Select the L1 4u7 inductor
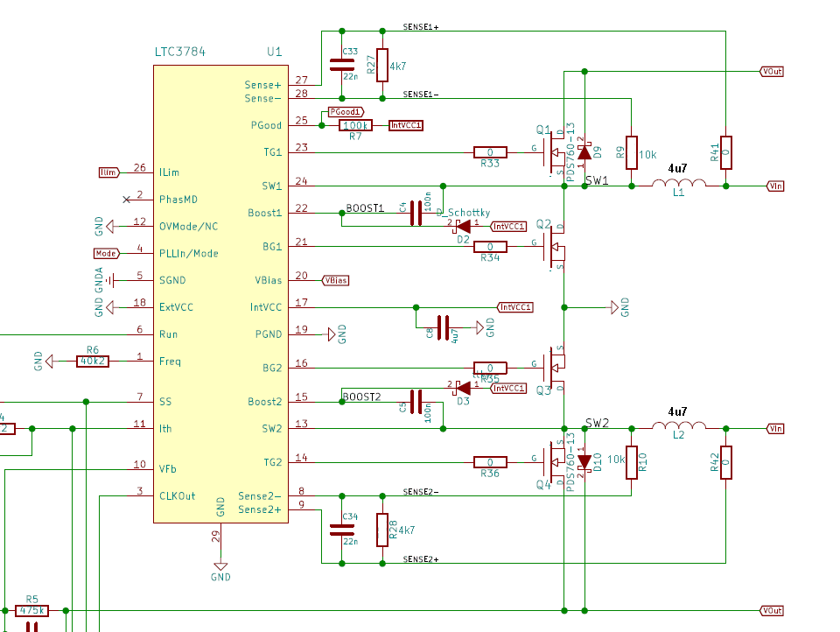This screenshot has width=840, height=632. (679, 183)
